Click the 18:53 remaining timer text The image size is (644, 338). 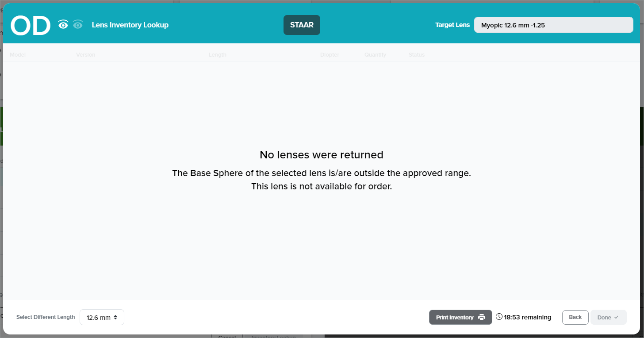click(528, 317)
